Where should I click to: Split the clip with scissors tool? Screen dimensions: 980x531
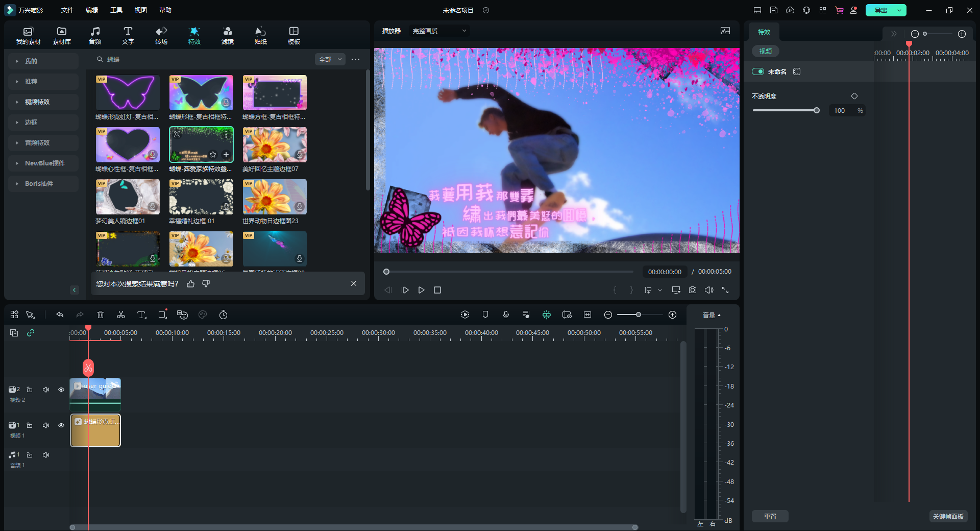click(x=121, y=315)
